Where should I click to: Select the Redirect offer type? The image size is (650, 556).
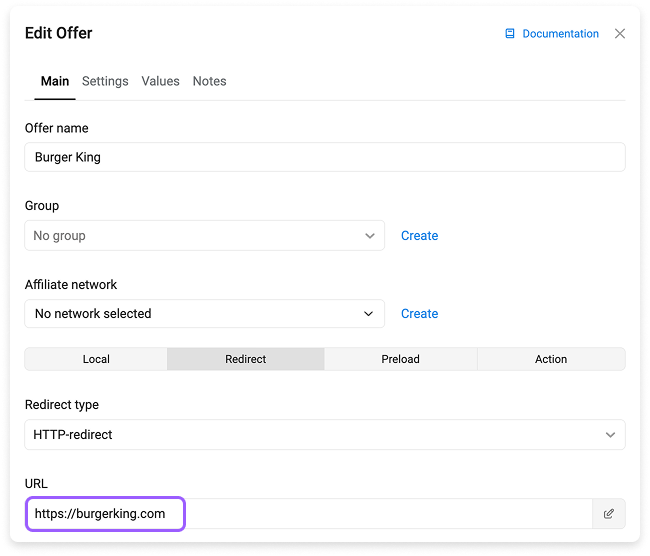click(x=245, y=359)
